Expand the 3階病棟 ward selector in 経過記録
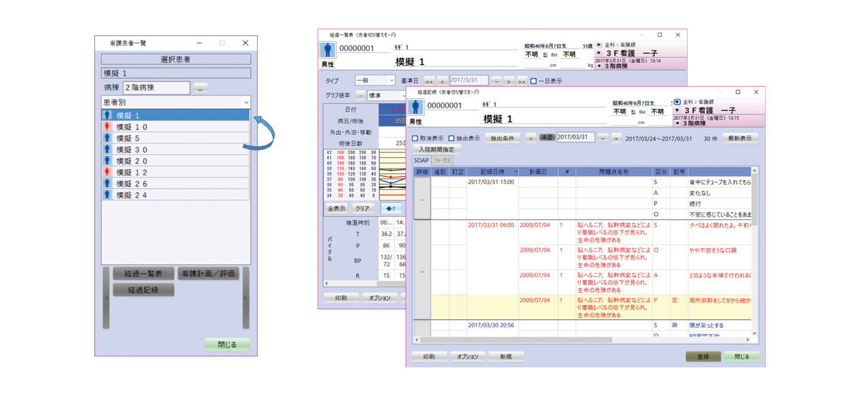The height and width of the screenshot is (393, 868). click(677, 123)
